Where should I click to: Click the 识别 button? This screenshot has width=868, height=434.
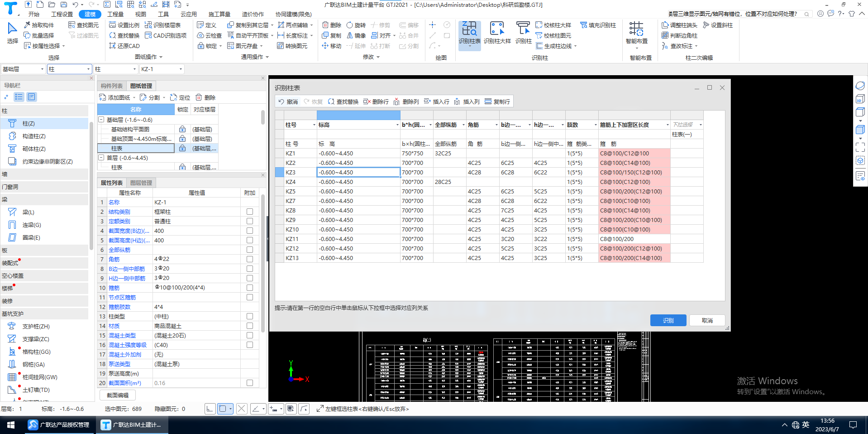(x=668, y=320)
